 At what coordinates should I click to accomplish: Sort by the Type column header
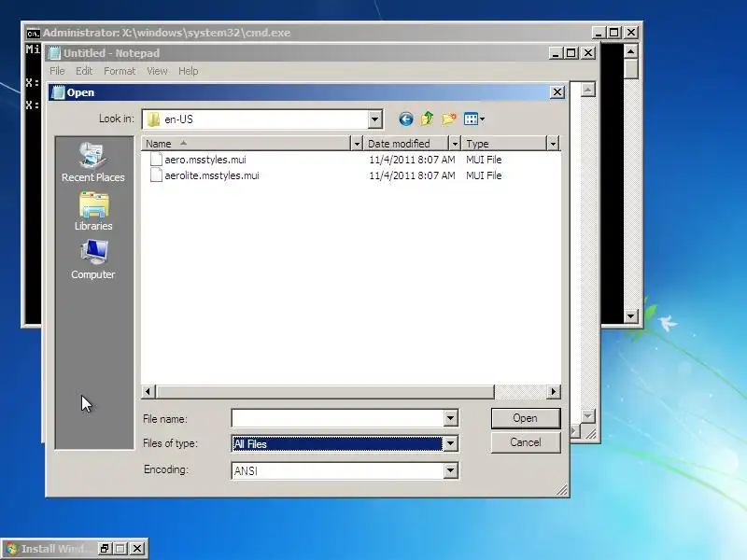[504, 144]
